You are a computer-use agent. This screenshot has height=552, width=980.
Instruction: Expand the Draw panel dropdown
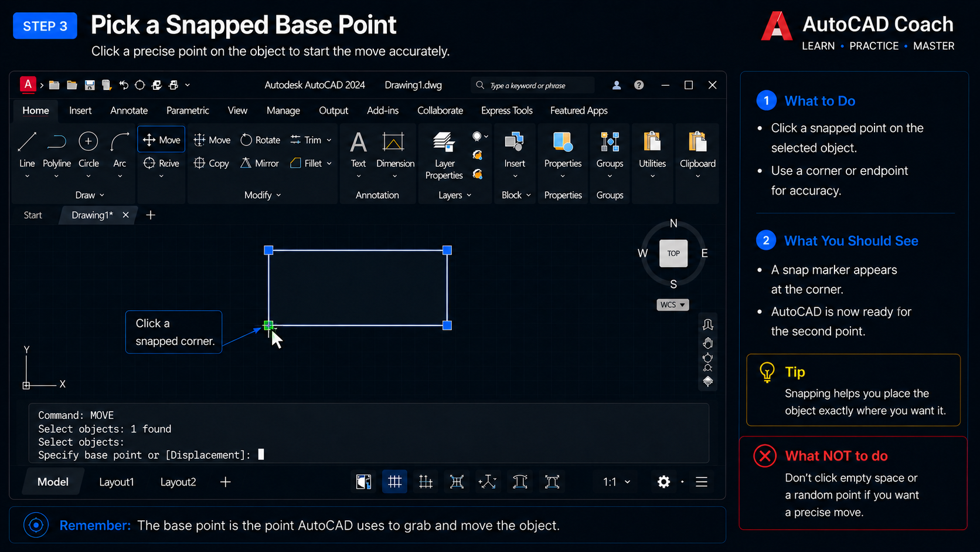point(90,195)
